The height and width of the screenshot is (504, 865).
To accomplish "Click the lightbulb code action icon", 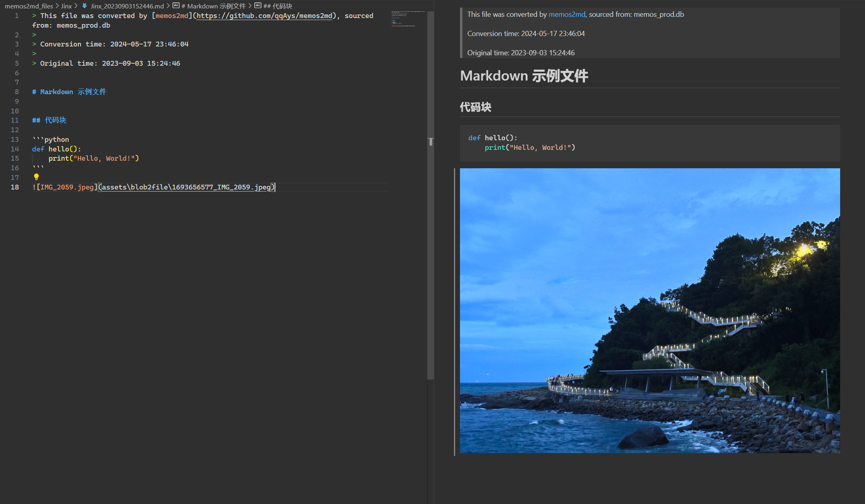I will pyautogui.click(x=36, y=177).
